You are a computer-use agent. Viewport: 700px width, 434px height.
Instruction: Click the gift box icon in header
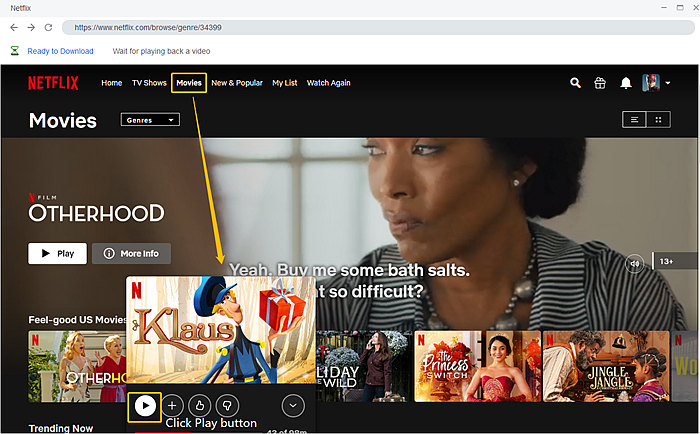600,83
